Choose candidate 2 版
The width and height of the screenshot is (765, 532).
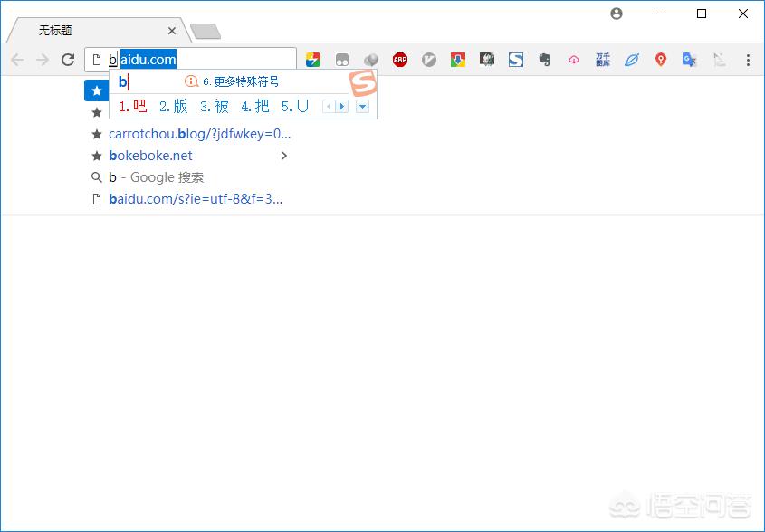[173, 106]
